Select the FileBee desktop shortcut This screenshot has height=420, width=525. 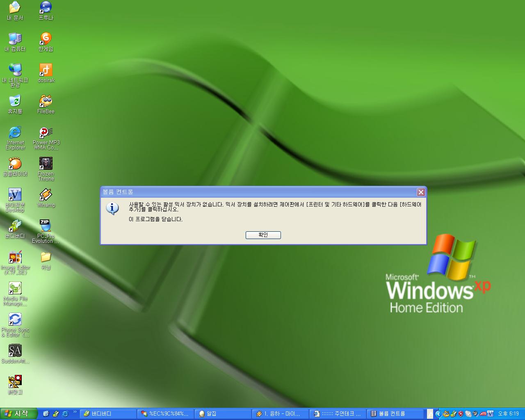tap(46, 101)
